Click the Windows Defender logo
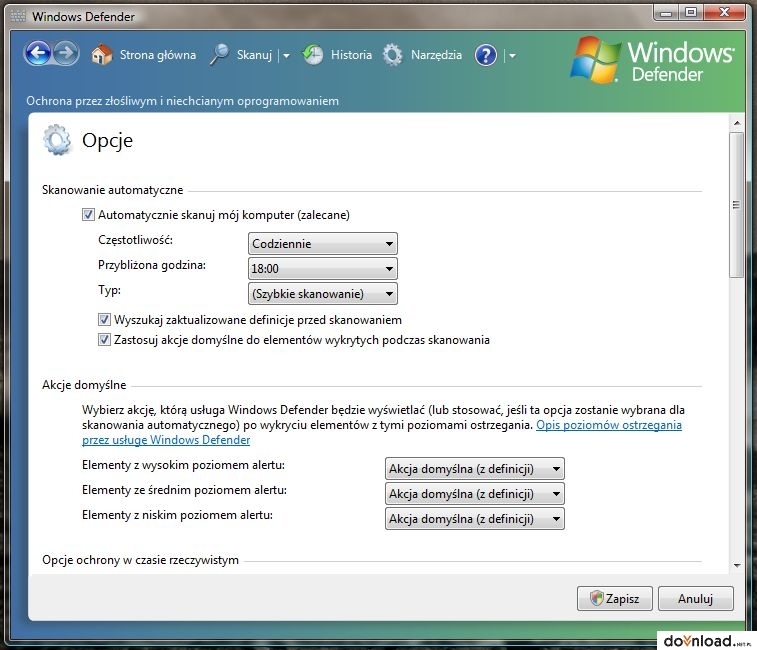This screenshot has height=650, width=757. coord(653,61)
